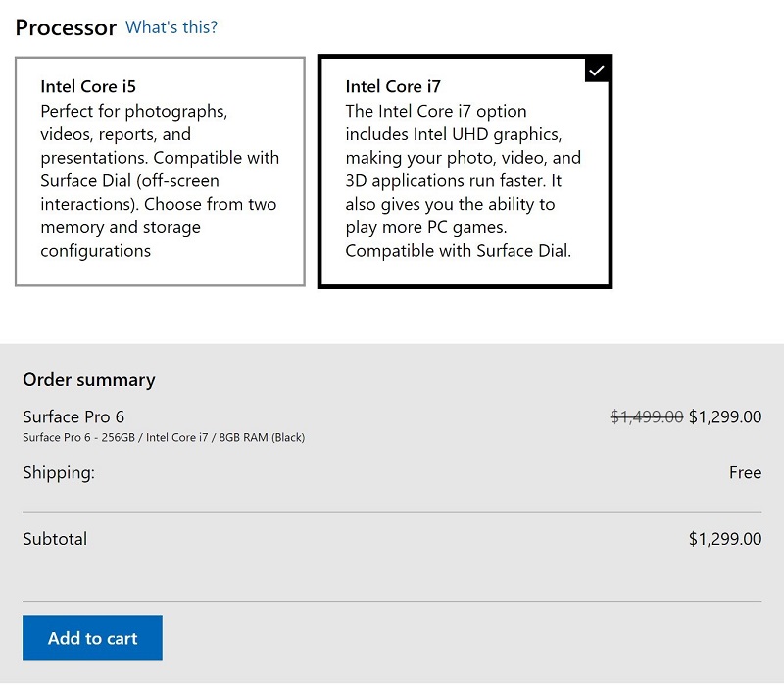Click the Intel Core i7 title text
This screenshot has width=784, height=685.
pyautogui.click(x=393, y=87)
